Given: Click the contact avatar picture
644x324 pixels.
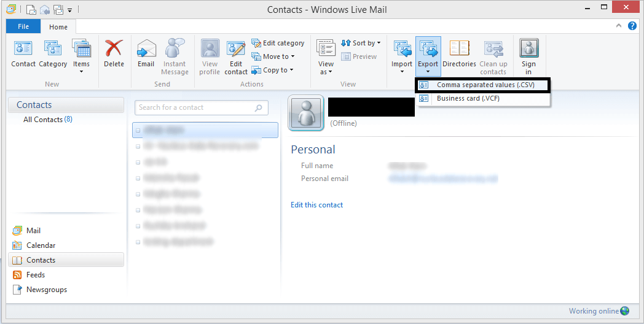Looking at the screenshot, I should click(306, 113).
